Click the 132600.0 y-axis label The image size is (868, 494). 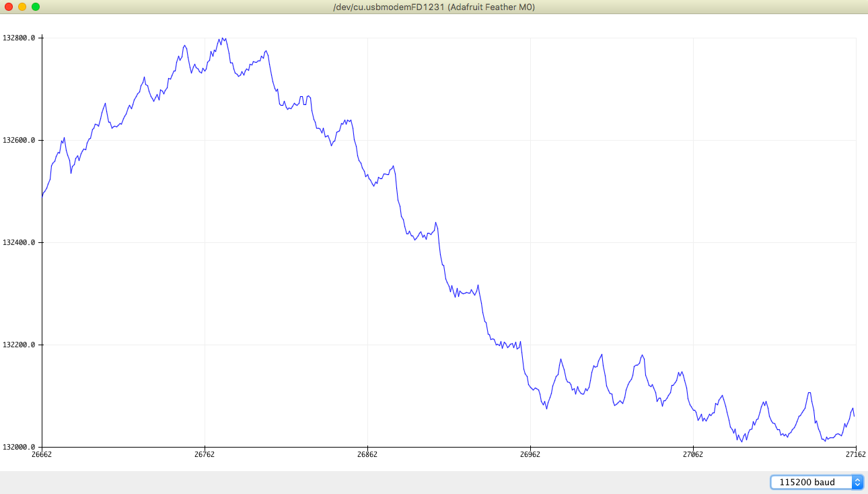pyautogui.click(x=19, y=140)
